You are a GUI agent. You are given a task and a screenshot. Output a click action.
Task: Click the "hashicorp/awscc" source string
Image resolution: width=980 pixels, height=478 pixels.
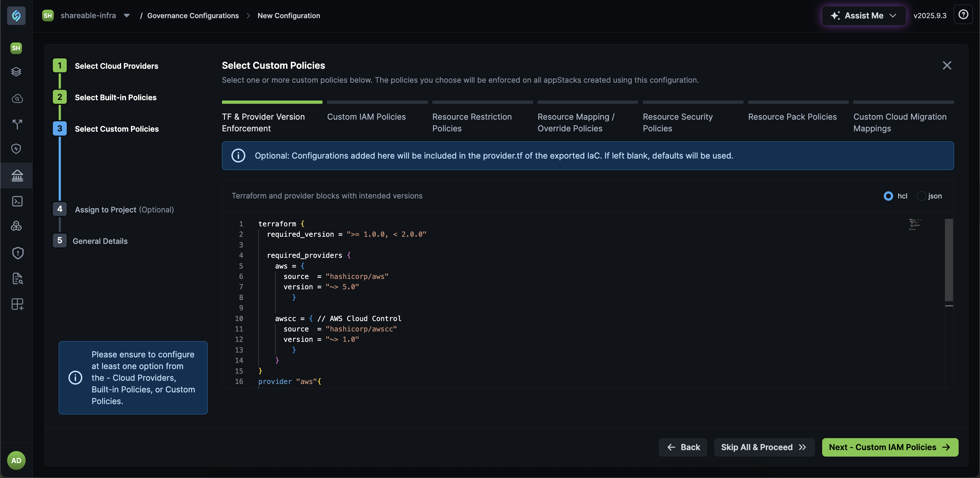361,329
